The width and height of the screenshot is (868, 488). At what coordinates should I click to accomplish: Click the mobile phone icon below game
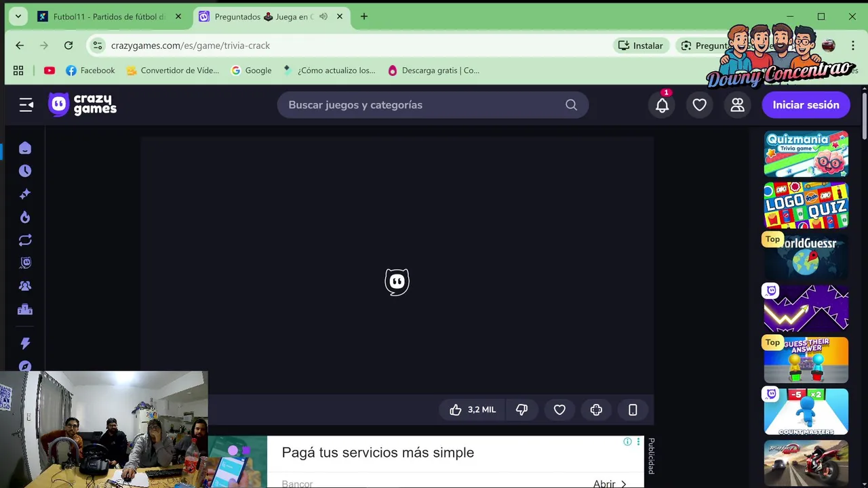(x=633, y=409)
